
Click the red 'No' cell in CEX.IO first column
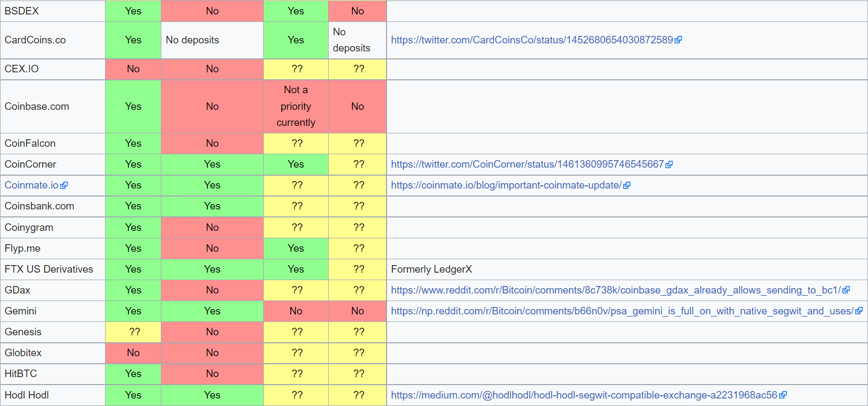pos(133,69)
